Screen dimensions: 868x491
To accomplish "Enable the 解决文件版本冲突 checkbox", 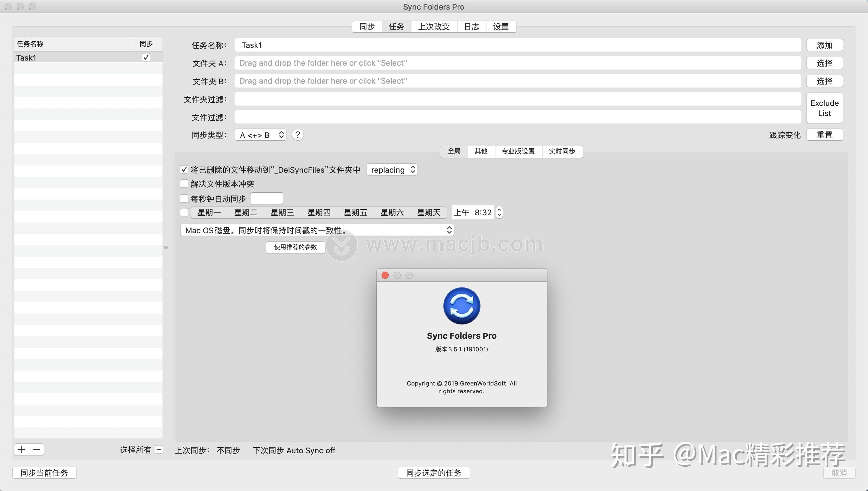I will (x=184, y=183).
